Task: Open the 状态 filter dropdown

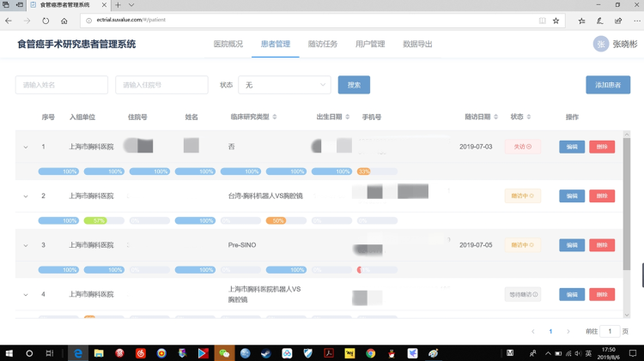Action: 284,85
